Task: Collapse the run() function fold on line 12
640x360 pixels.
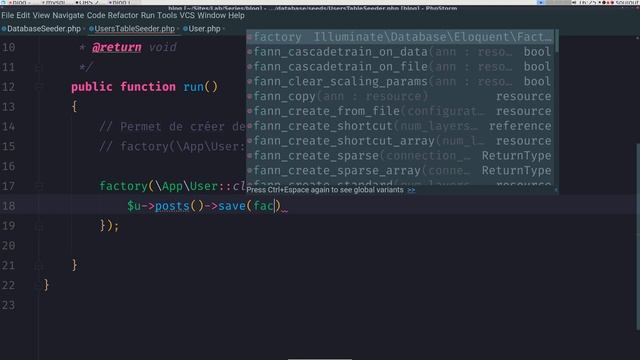Action: pos(38,87)
